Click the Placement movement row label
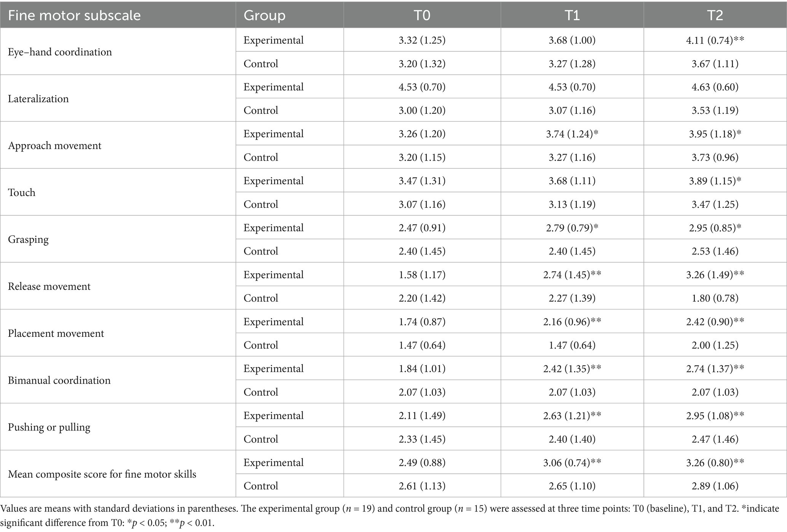The image size is (787, 532). pos(56,333)
